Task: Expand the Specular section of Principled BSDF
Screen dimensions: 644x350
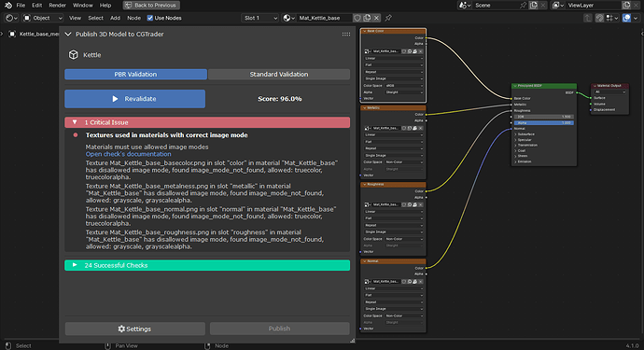Action: 515,140
